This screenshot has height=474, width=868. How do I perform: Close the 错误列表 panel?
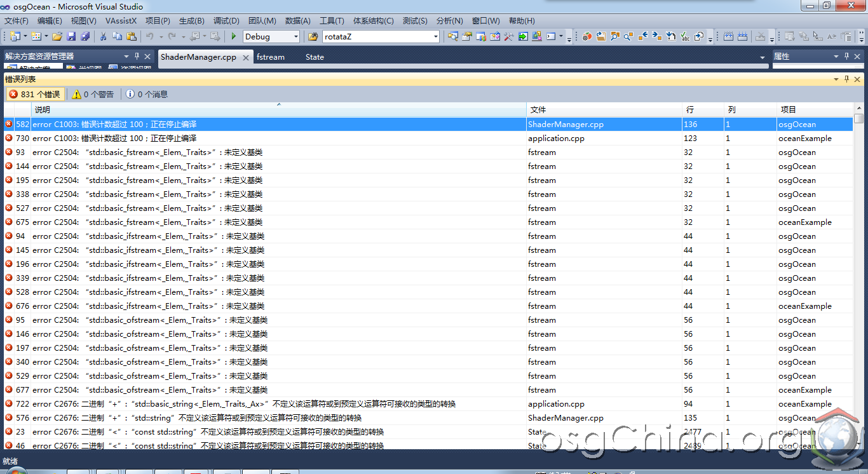pos(857,79)
